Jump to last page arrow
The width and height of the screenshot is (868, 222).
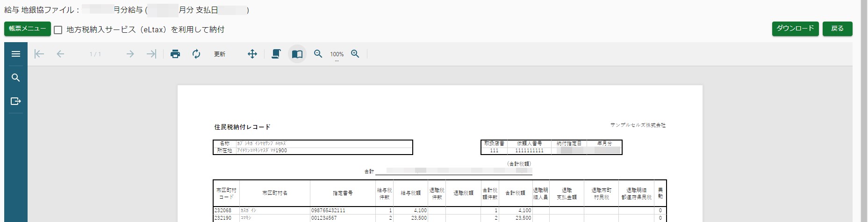151,54
